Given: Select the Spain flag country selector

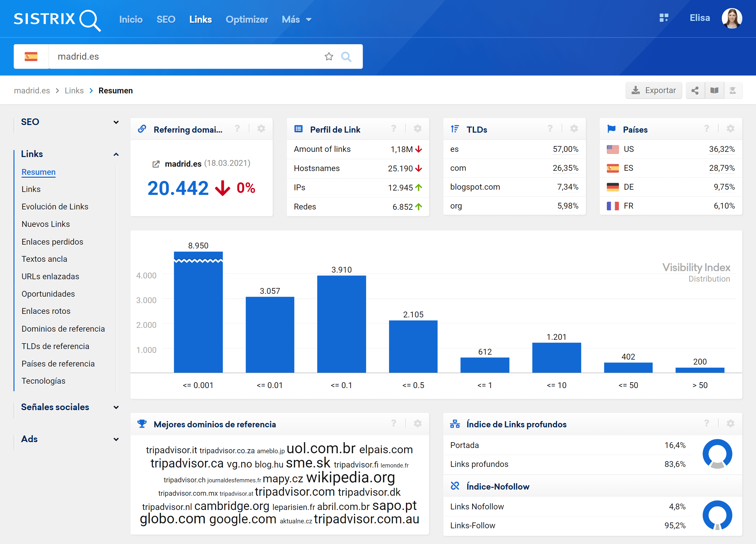Looking at the screenshot, I should [x=31, y=57].
